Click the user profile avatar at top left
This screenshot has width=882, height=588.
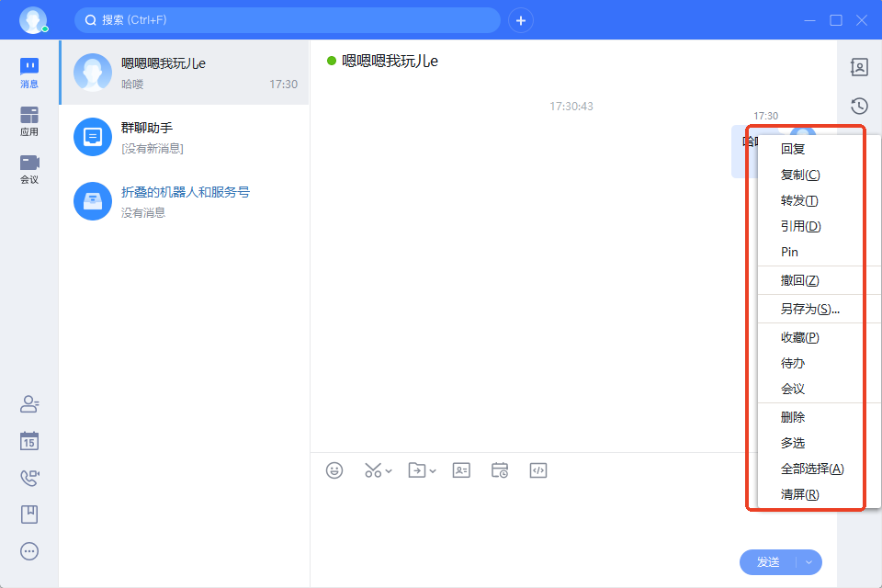[x=33, y=20]
